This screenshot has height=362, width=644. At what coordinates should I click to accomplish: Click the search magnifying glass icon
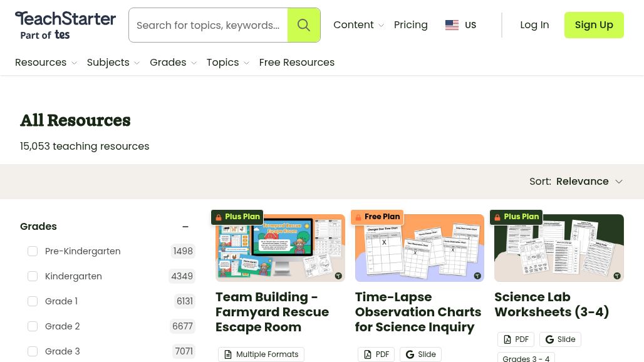[304, 25]
